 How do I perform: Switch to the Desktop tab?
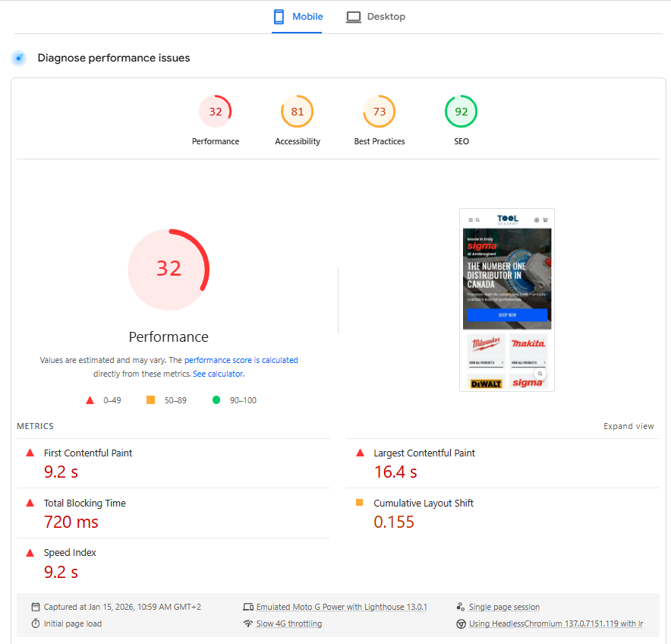pos(375,17)
